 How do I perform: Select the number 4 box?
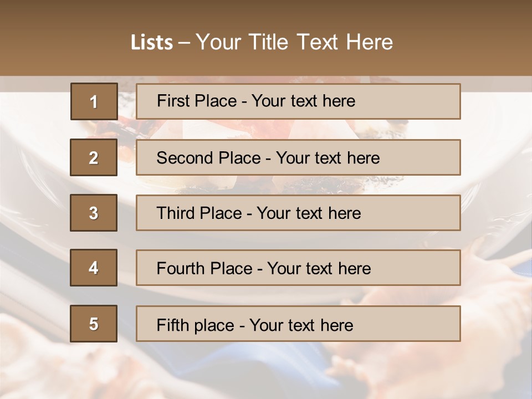click(x=94, y=268)
